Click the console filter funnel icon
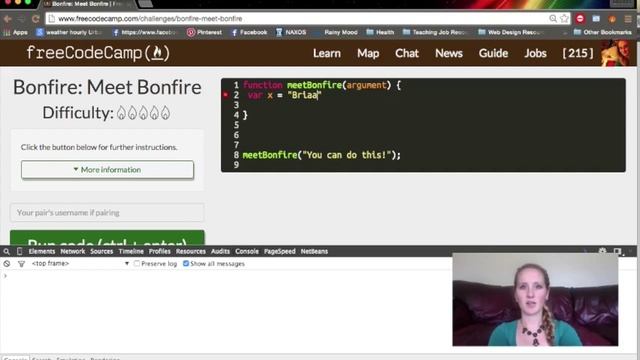640x360 pixels. click(21, 264)
